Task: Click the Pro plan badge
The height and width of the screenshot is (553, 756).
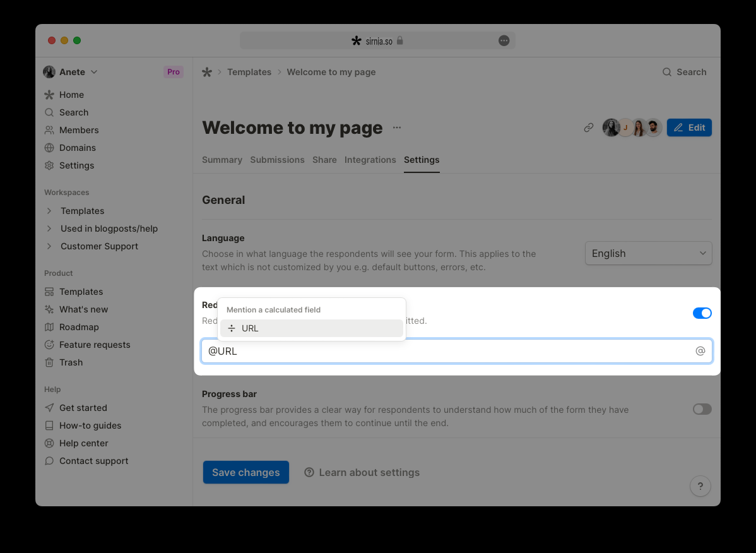Action: pos(174,73)
